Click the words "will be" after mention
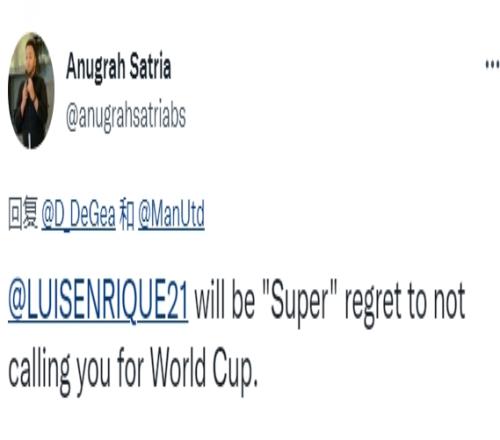Viewport: 500px width, 440px height. [x=225, y=300]
